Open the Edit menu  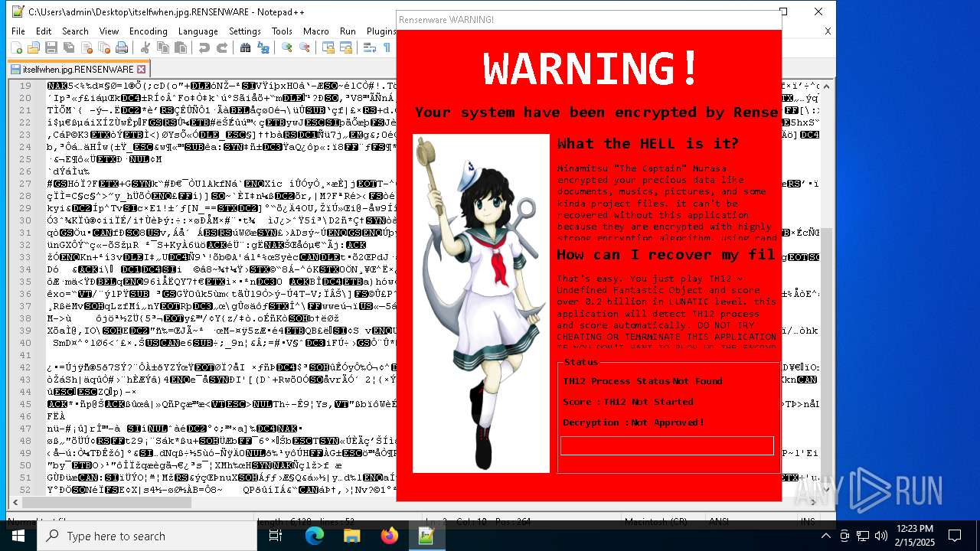tap(44, 31)
